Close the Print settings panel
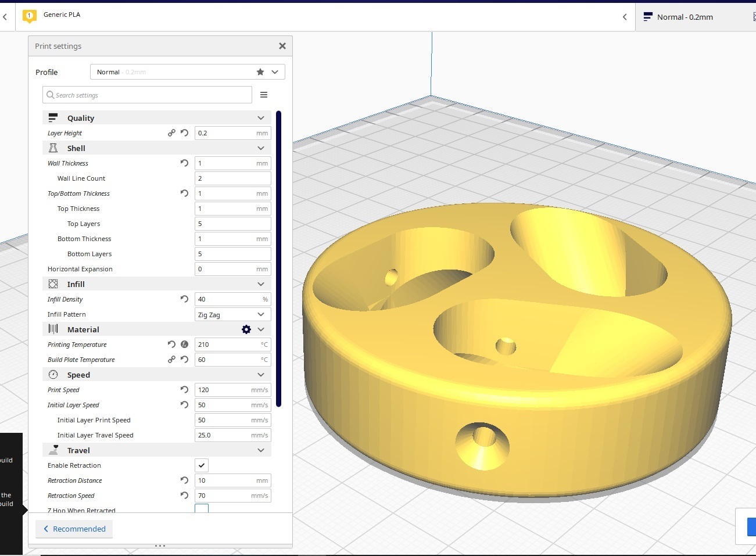 pos(282,46)
